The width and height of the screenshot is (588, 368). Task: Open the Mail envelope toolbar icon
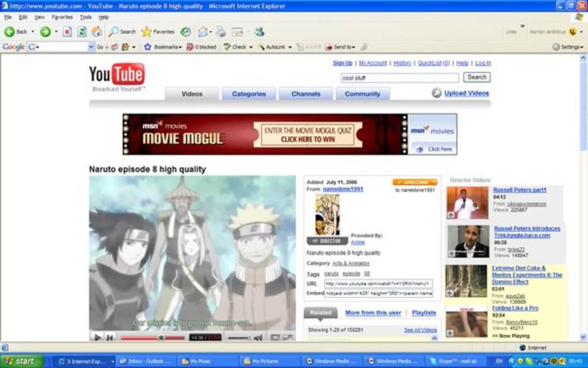click(202, 32)
